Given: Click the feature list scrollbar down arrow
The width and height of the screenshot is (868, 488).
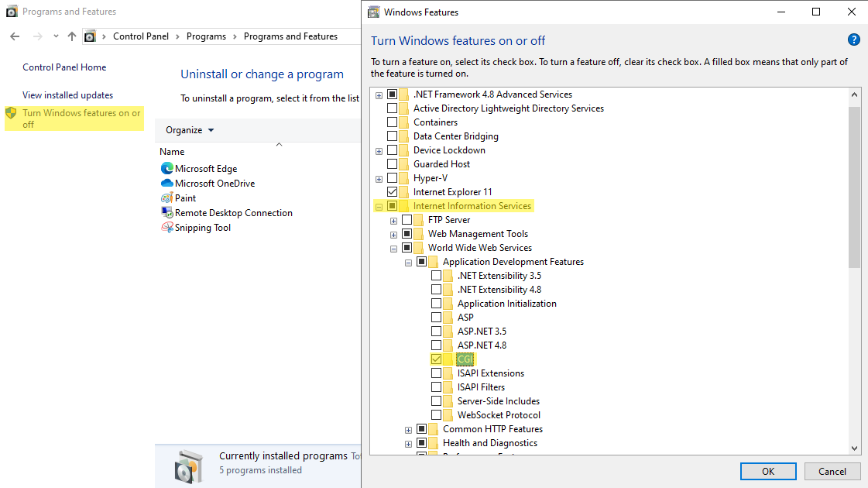Looking at the screenshot, I should coord(854,448).
